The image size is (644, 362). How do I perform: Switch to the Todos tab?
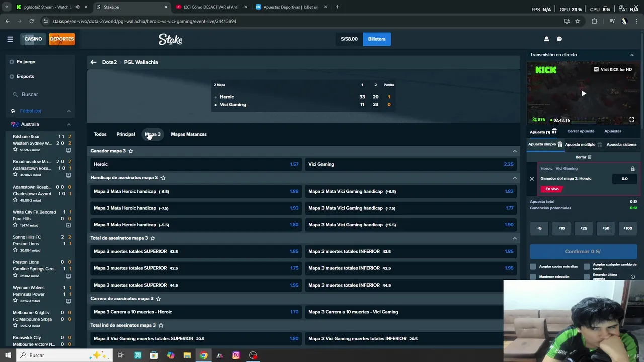100,134
